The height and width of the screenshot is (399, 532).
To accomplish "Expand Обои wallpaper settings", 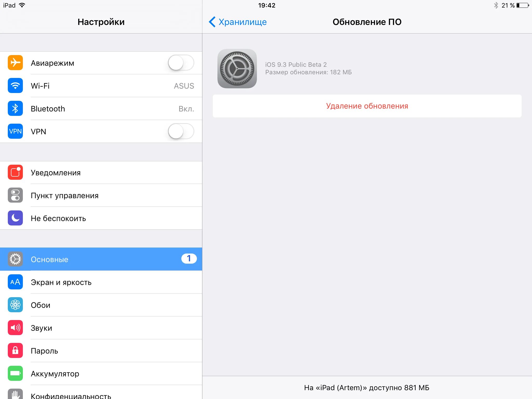I will pos(101,305).
